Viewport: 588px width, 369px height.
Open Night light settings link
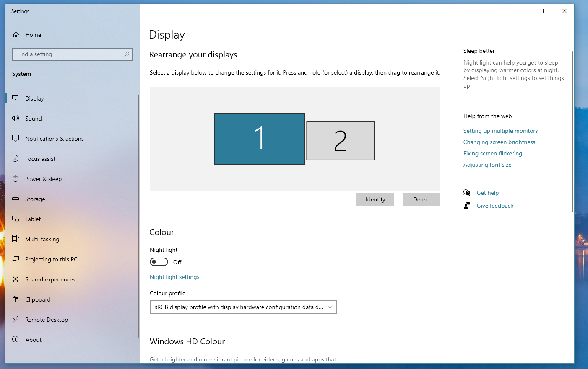point(174,277)
